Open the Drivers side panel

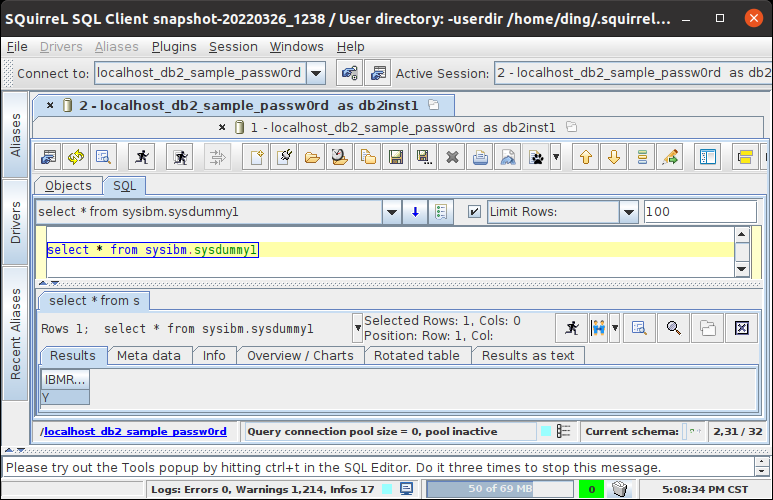point(15,222)
